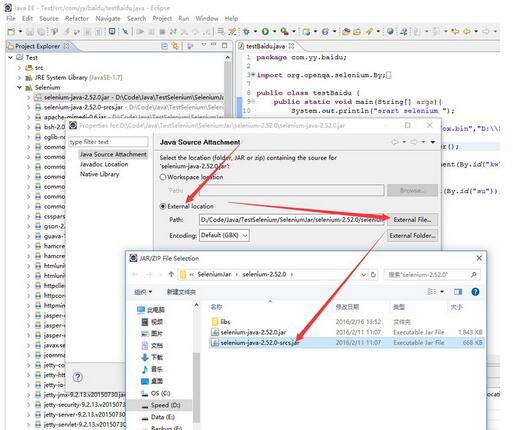This screenshot has width=513, height=430.
Task: Click the 新建文件夹 button
Action: (181, 292)
